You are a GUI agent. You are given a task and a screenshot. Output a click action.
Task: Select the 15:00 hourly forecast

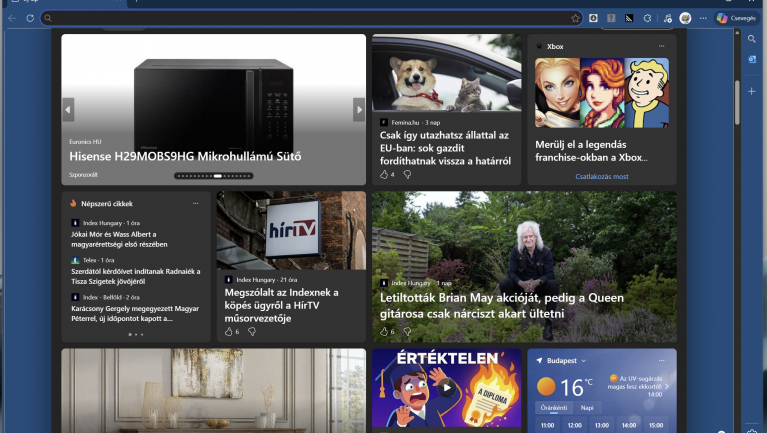[656, 425]
